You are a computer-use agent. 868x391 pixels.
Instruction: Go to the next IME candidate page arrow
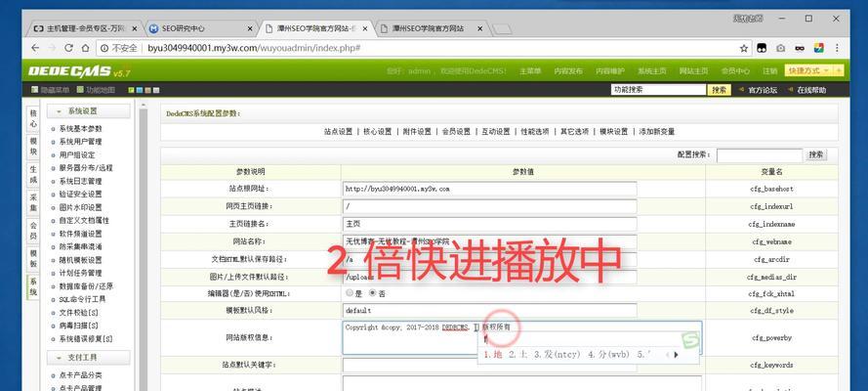point(676,355)
